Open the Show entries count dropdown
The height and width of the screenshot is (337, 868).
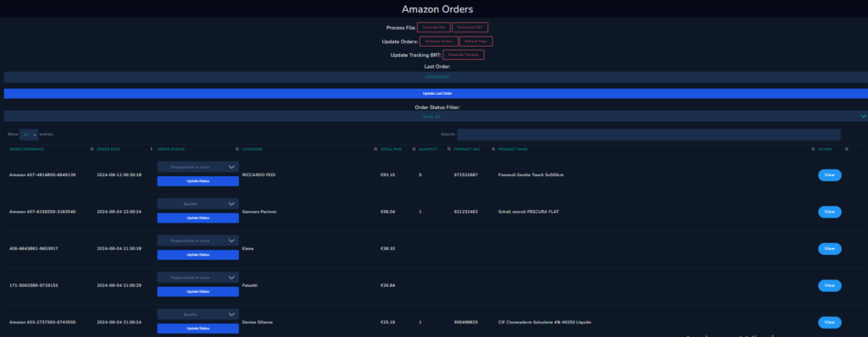click(29, 135)
